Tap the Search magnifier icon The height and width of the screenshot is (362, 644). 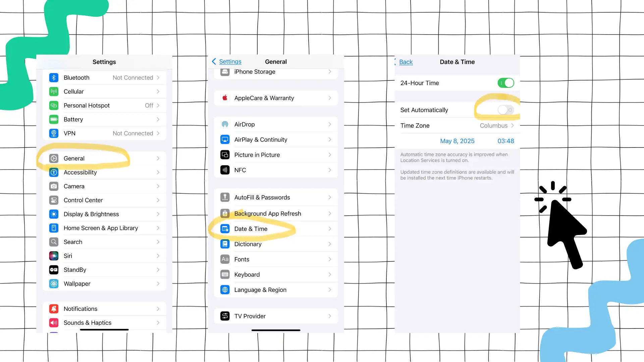click(x=54, y=242)
